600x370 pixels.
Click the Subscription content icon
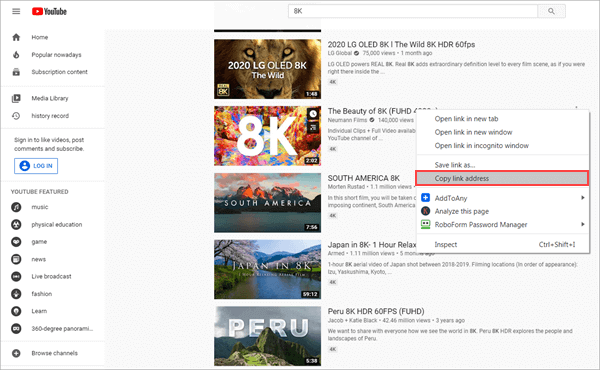click(16, 72)
